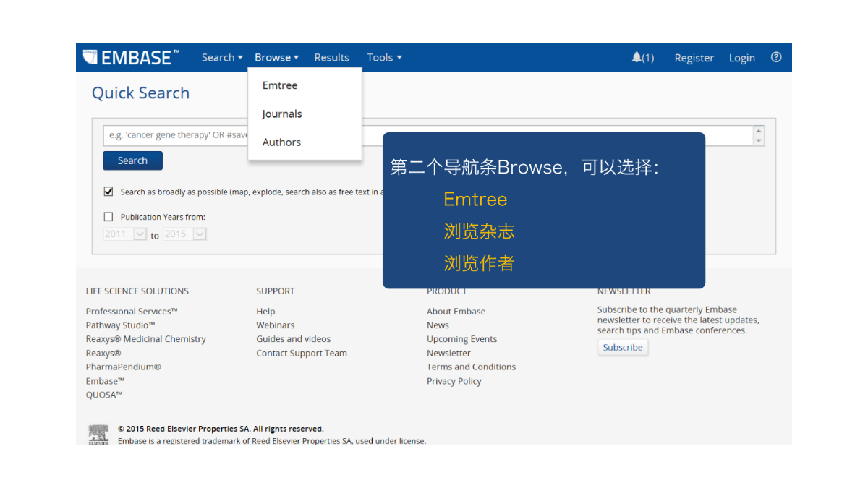Open the PharmaPendium link
The height and width of the screenshot is (488, 868).
coord(123,367)
